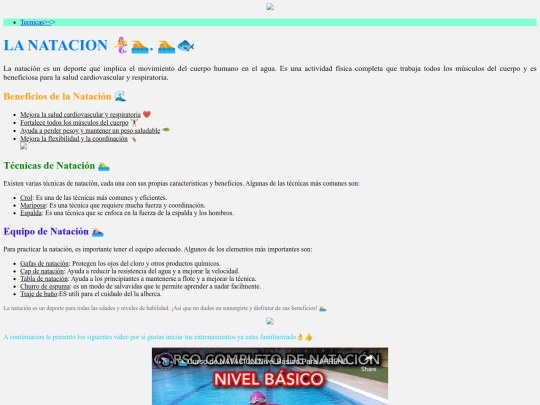The height and width of the screenshot is (405, 540).
Task: Click the swimmer emoji ending the gray closing paragraph
Action: pyautogui.click(x=322, y=308)
